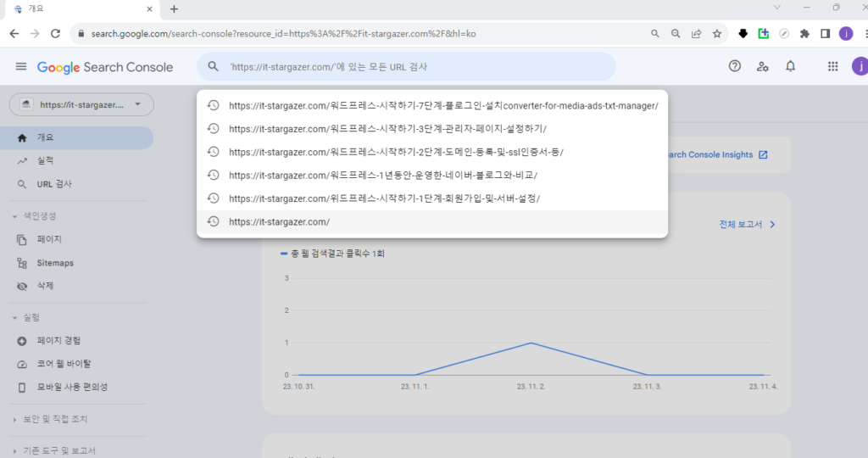Click the 총 웹 검색결과 클릭수 legend
This screenshot has width=868, height=458.
click(332, 253)
